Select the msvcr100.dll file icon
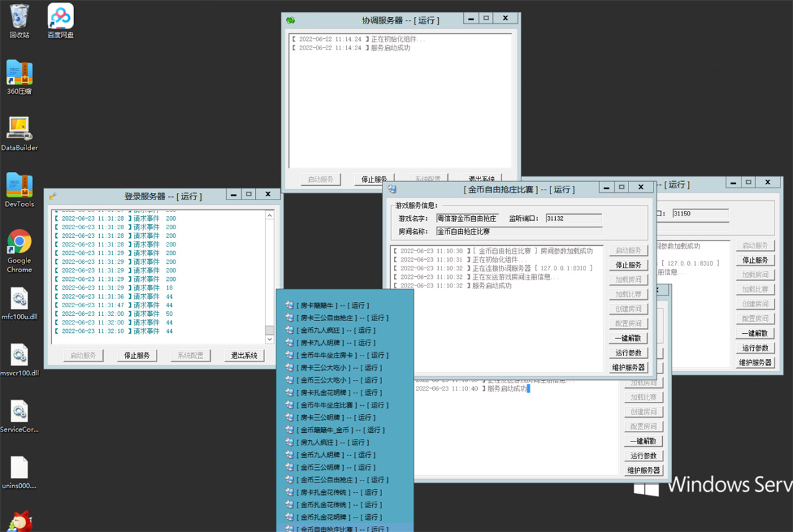793x532 pixels. click(x=19, y=356)
